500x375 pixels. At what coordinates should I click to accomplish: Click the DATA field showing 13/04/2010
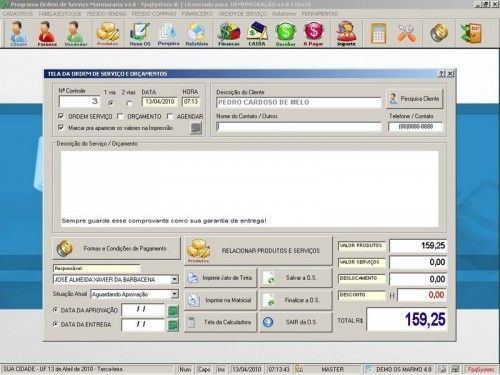pos(159,102)
